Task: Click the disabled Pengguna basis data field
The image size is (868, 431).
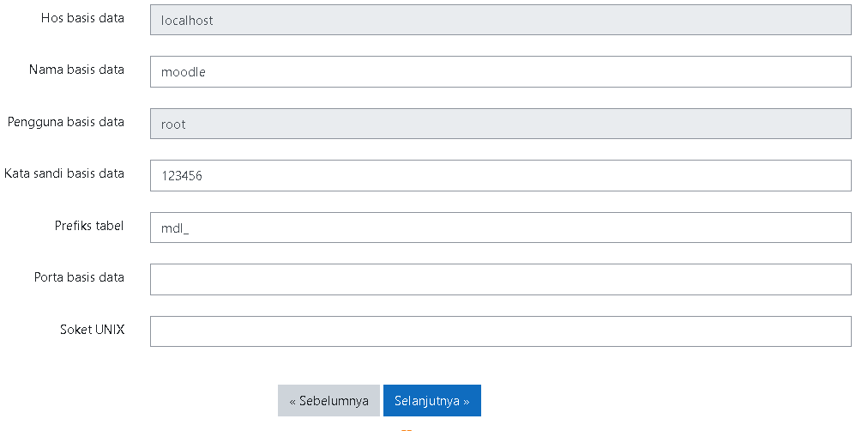Action: pos(500,124)
